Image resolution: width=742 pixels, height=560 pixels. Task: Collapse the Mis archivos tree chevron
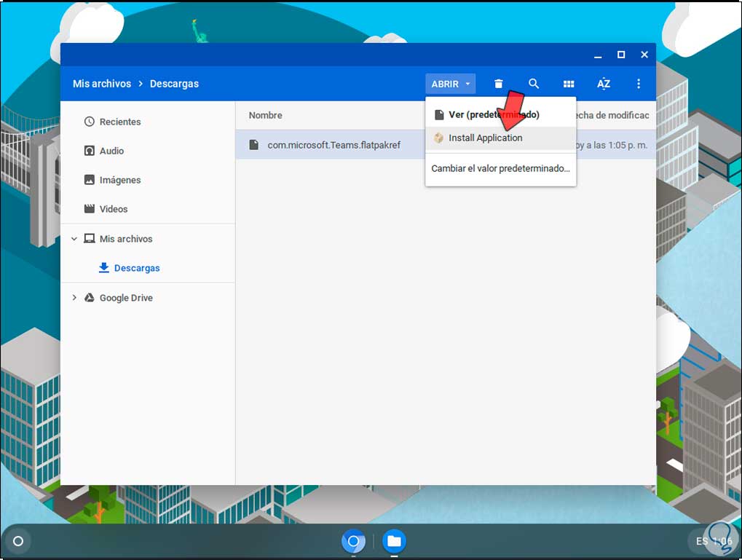click(74, 239)
